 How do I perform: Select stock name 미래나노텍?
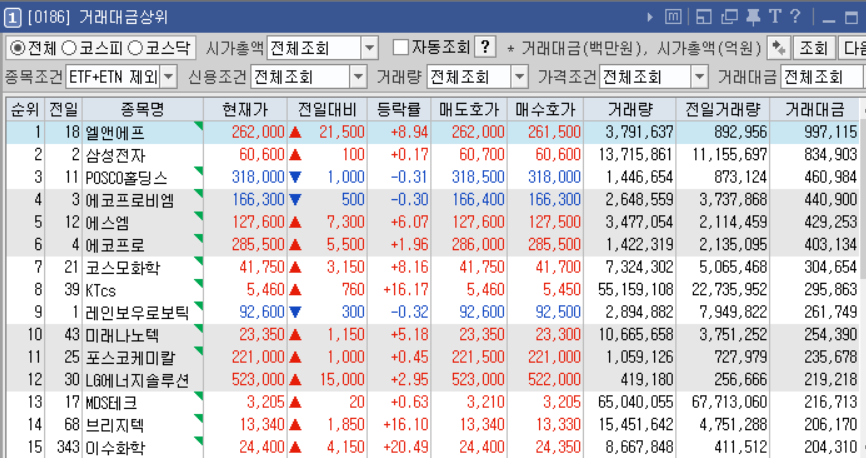coord(123,335)
